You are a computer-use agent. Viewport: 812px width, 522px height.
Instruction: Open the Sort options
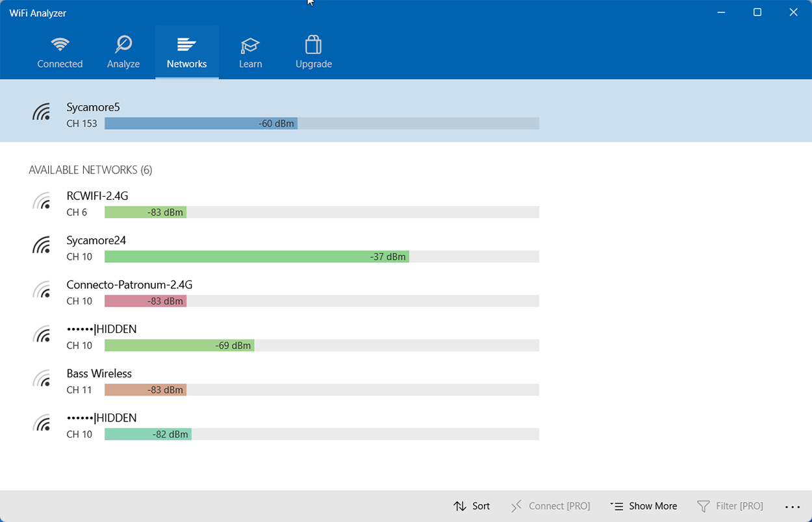tap(472, 506)
